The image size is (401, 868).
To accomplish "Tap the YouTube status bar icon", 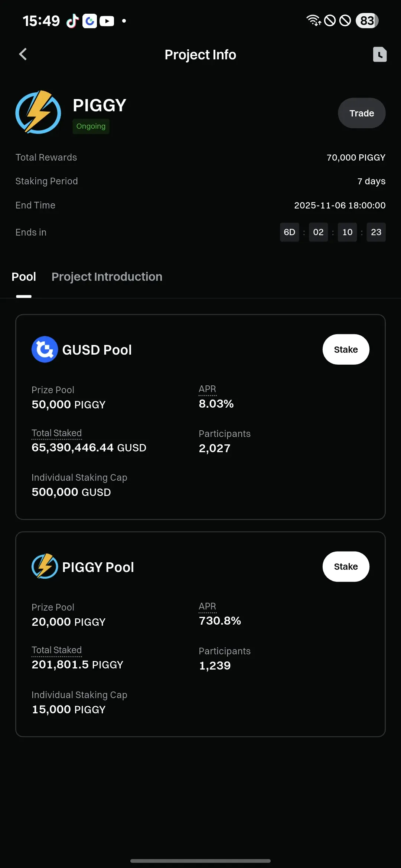I will pos(107,21).
